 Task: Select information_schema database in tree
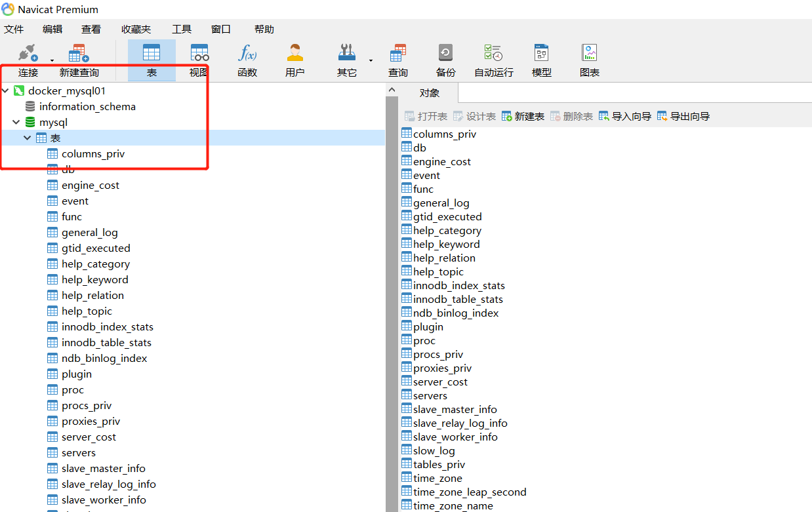[x=87, y=106]
